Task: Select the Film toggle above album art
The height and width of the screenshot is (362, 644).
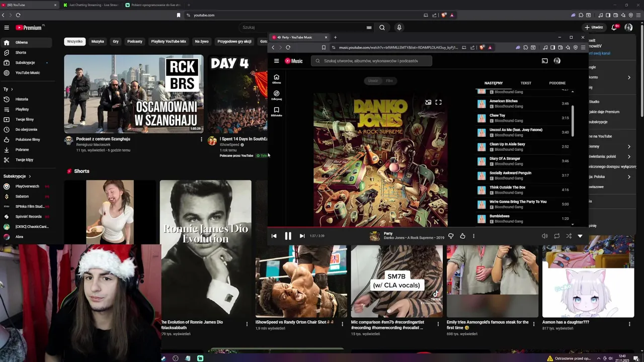Action: coord(389,80)
